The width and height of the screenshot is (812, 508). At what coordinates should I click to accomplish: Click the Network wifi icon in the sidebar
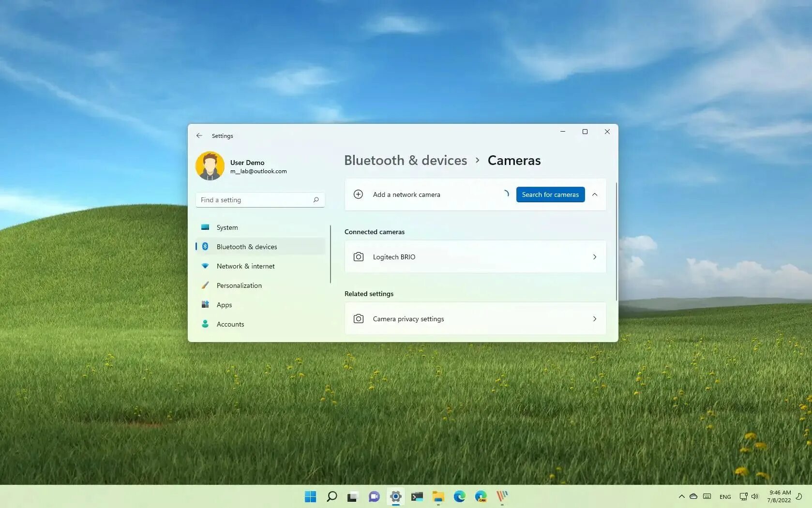(205, 266)
